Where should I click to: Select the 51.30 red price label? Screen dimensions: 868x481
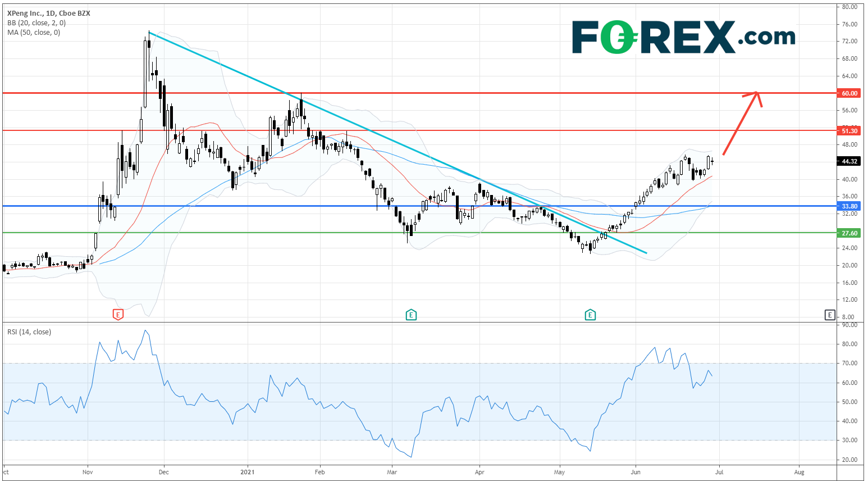pos(849,131)
